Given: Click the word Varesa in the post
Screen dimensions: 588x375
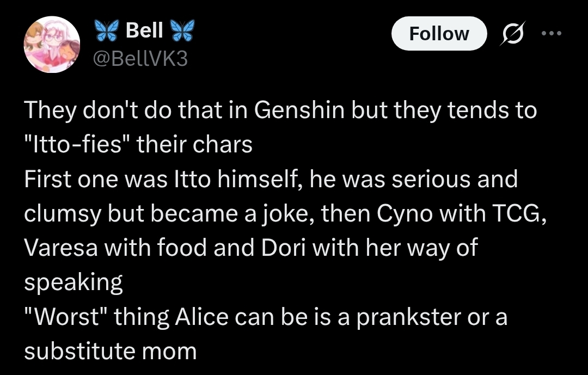Looking at the screenshot, I should click(x=61, y=248).
